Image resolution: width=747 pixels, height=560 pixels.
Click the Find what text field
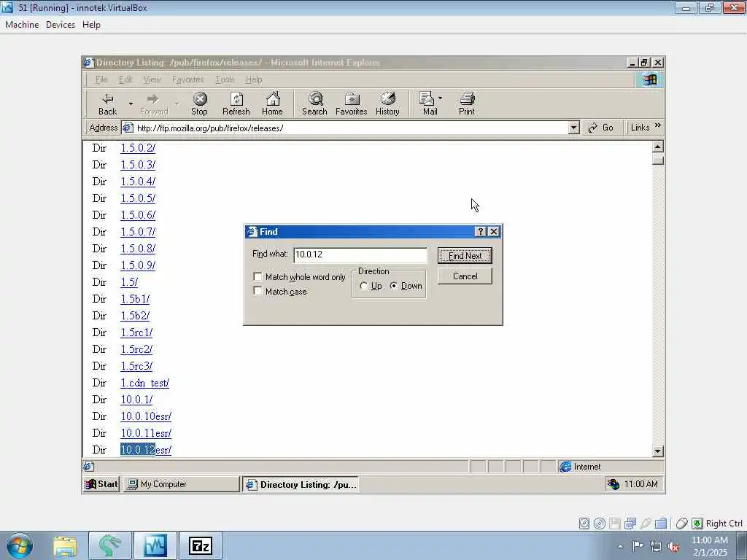pyautogui.click(x=360, y=254)
